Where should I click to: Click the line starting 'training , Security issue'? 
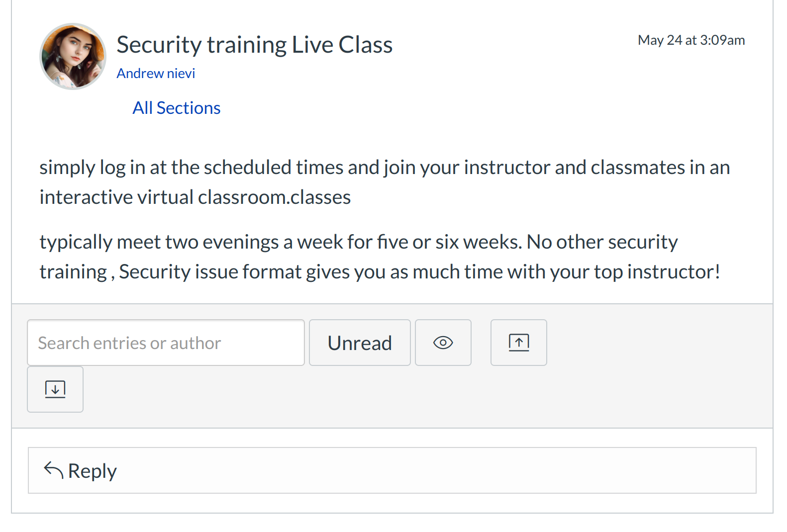[x=380, y=272]
